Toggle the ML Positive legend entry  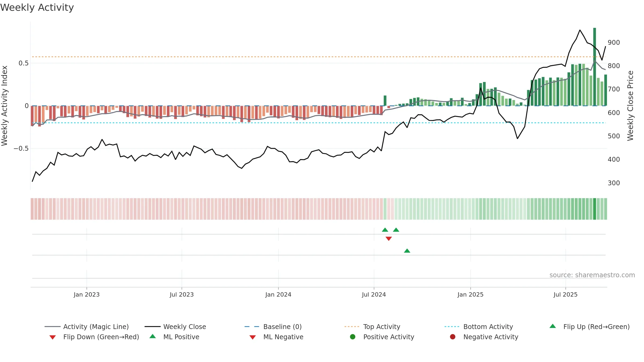[x=174, y=337]
